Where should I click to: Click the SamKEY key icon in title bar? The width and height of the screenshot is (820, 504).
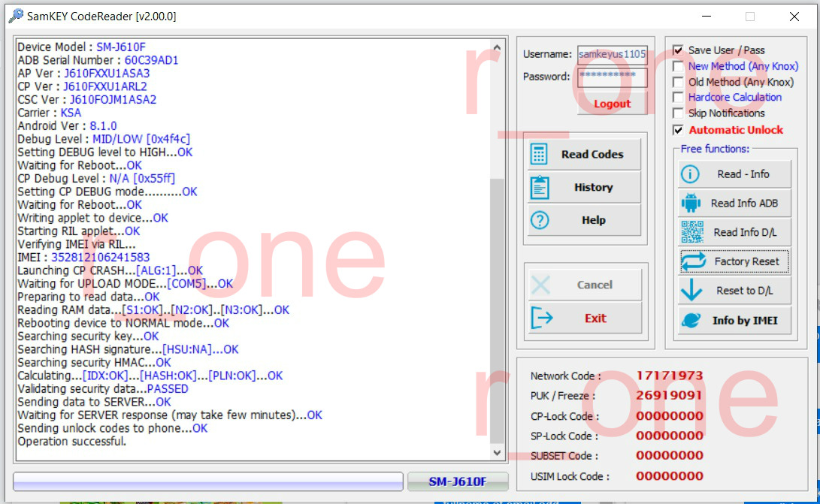(16, 16)
